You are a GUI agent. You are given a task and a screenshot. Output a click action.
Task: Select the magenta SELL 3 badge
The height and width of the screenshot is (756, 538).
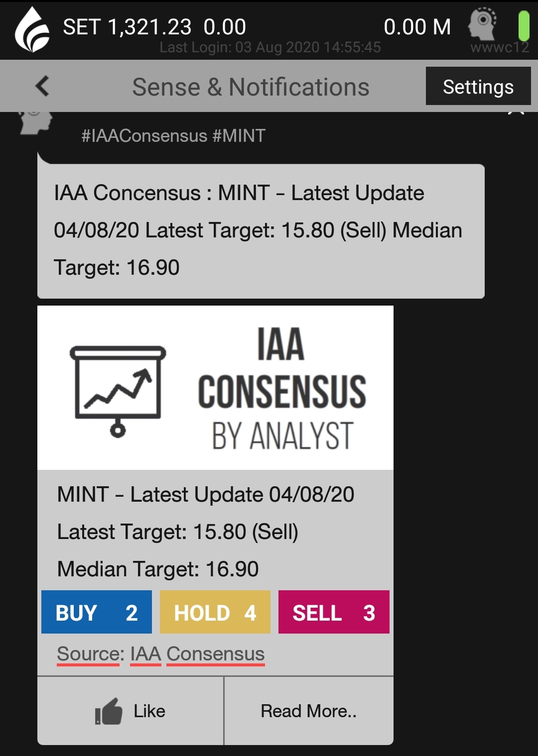333,612
